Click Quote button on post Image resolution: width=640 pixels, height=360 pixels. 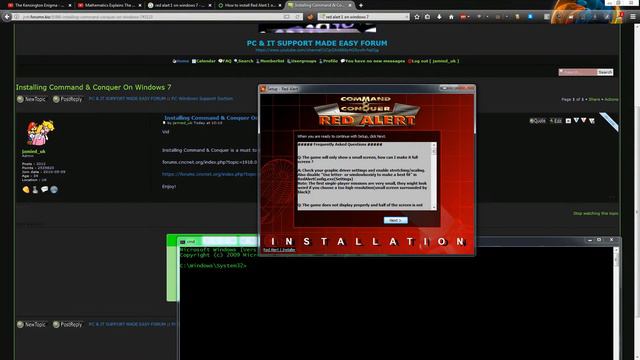pyautogui.click(x=538, y=121)
